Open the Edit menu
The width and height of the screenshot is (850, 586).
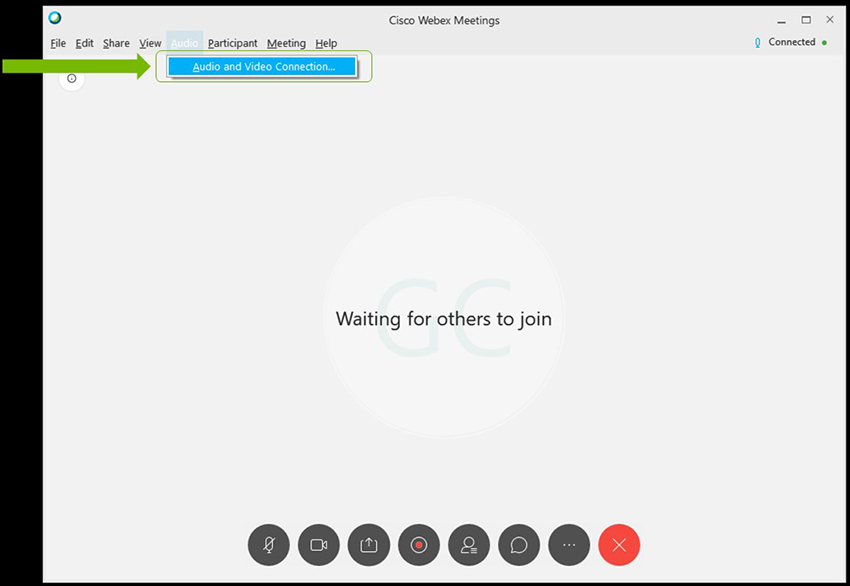click(85, 43)
